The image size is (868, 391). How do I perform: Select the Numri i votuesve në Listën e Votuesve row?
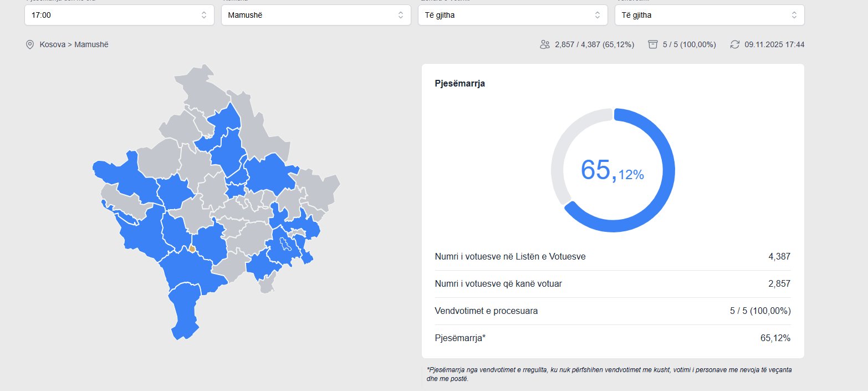612,256
